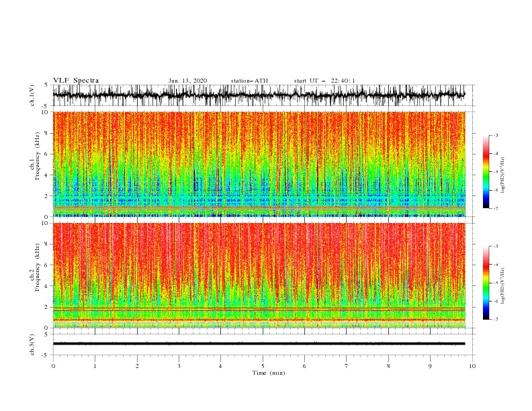Click the "8" kHz tick on the ch.1 frequency axis
Viewport: 532px width, 411px height.
[47, 133]
